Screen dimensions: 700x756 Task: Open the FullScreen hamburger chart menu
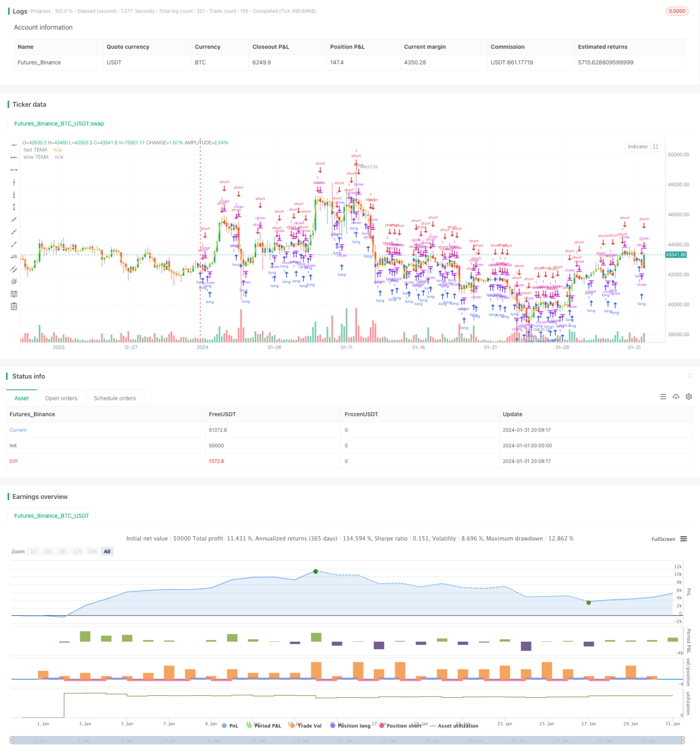683,539
